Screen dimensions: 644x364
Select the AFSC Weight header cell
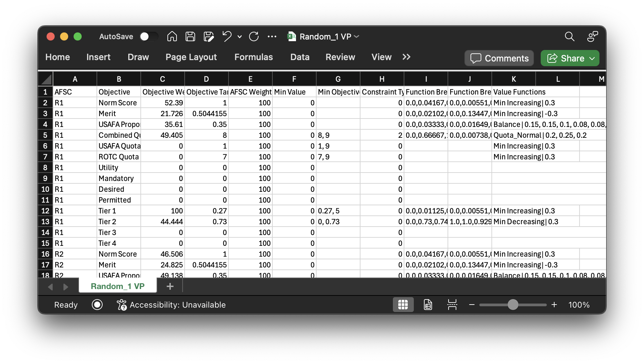click(x=250, y=92)
